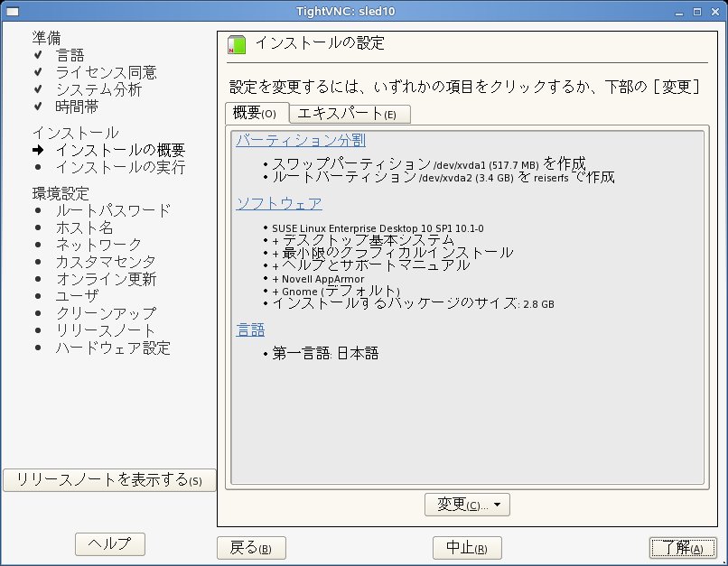Open the ソフトウェア settings link
This screenshot has width=728, height=566.
tap(279, 203)
